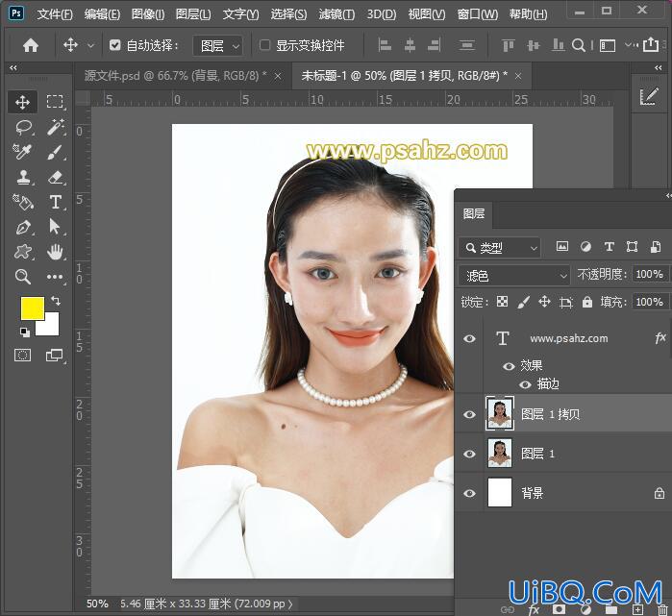Align left edges in options bar

(x=385, y=45)
